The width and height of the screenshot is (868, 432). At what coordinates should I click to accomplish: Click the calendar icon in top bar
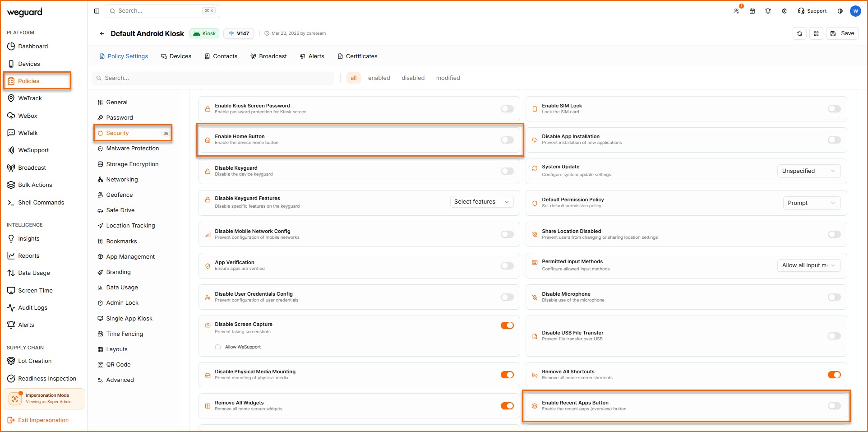(x=752, y=11)
